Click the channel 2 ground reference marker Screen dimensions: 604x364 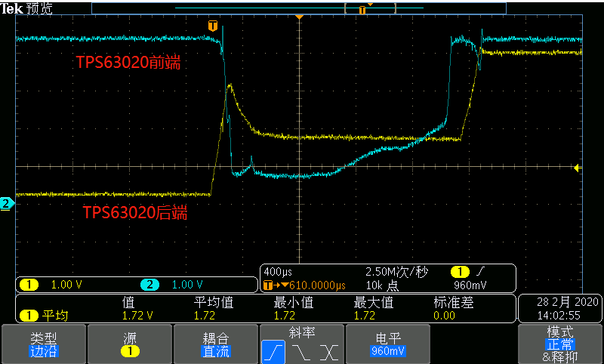(x=7, y=203)
